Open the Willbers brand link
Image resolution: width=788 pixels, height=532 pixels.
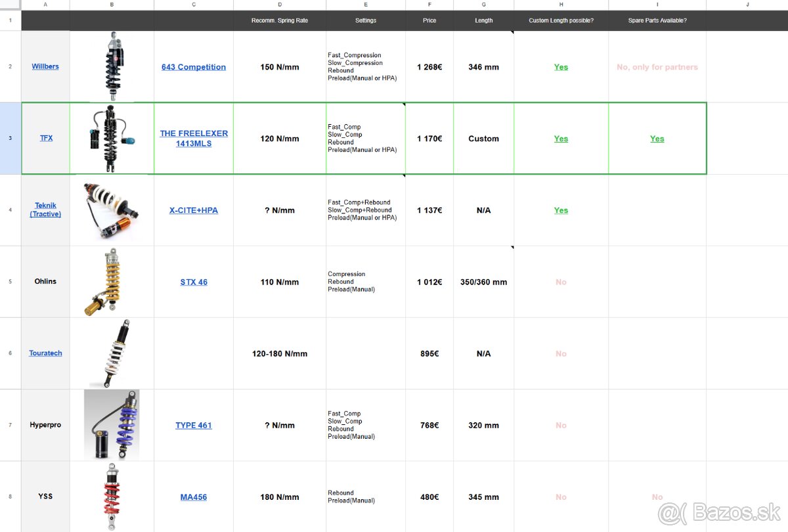pos(45,66)
